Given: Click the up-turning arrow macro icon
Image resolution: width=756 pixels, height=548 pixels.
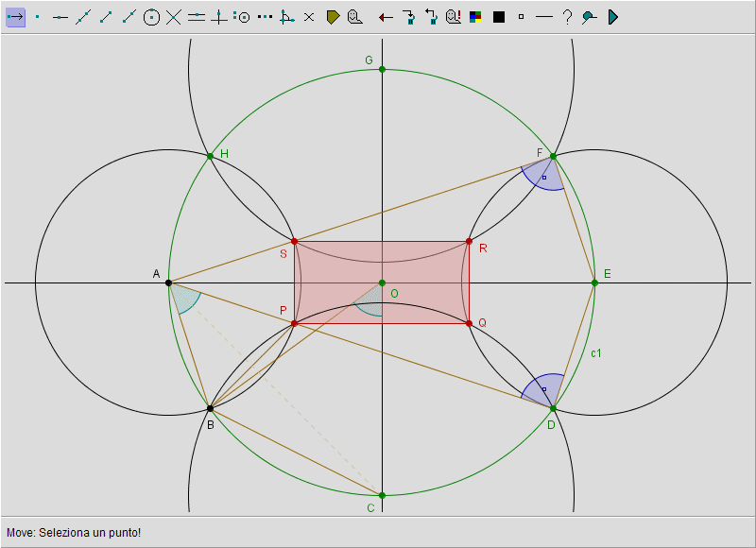Looking at the screenshot, I should [431, 17].
